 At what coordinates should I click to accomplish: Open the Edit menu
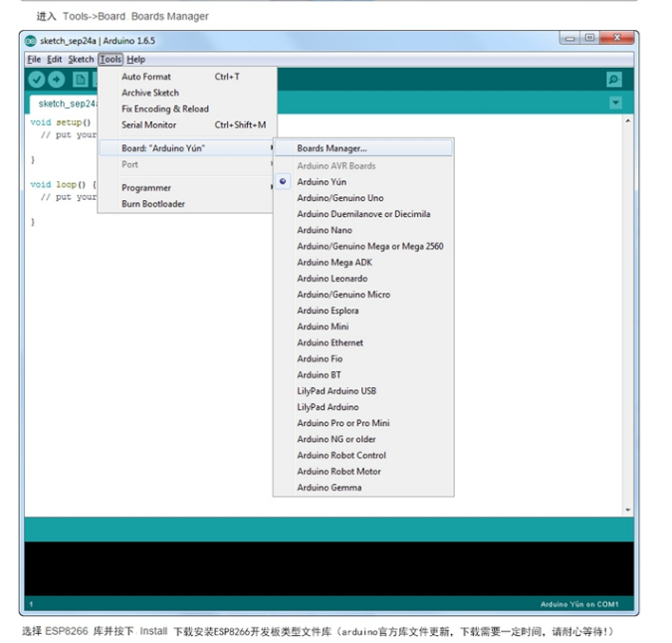pyautogui.click(x=55, y=59)
